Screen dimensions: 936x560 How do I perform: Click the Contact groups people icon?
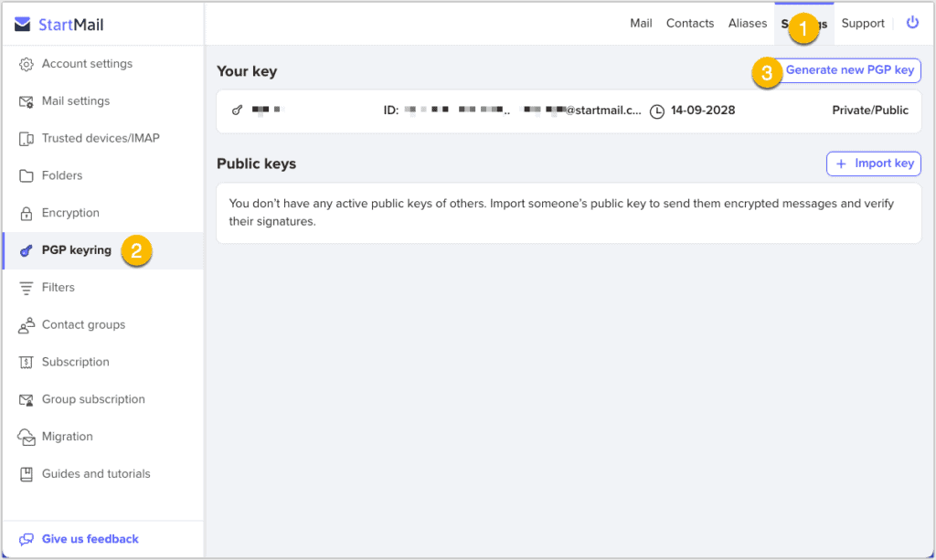(x=26, y=325)
